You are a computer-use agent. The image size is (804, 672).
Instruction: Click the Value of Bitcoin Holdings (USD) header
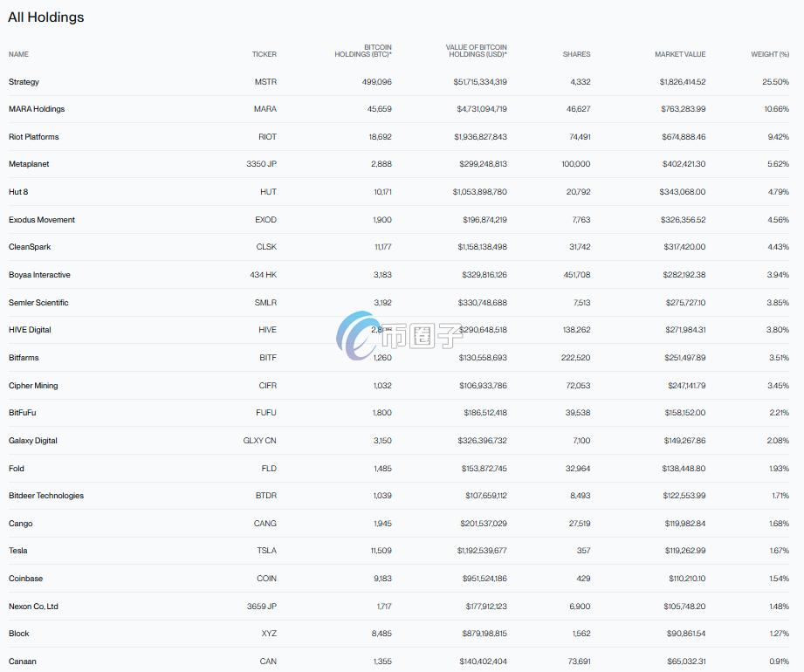(x=476, y=51)
